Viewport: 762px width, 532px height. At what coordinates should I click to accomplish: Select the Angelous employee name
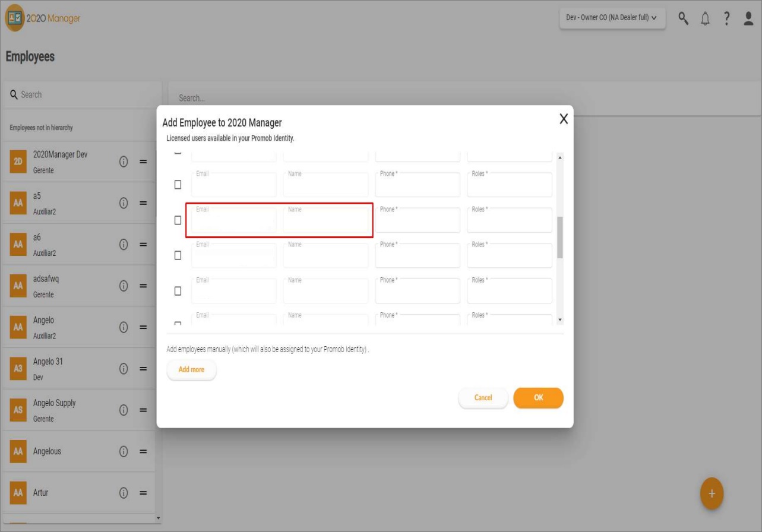48,451
